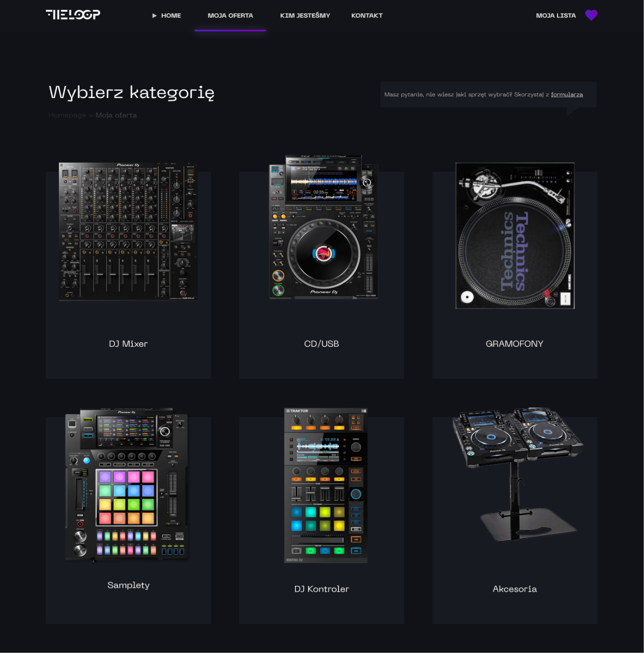Click the Pioneer sampler image

[127, 484]
